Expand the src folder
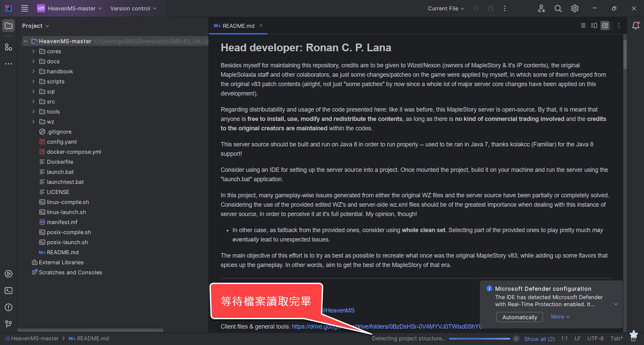This screenshot has width=644, height=345. (33, 101)
